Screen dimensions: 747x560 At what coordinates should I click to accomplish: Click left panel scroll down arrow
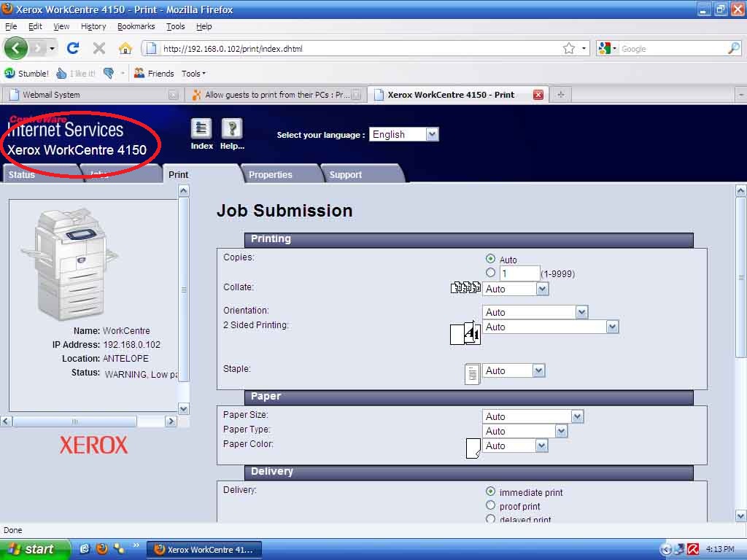[x=183, y=408]
